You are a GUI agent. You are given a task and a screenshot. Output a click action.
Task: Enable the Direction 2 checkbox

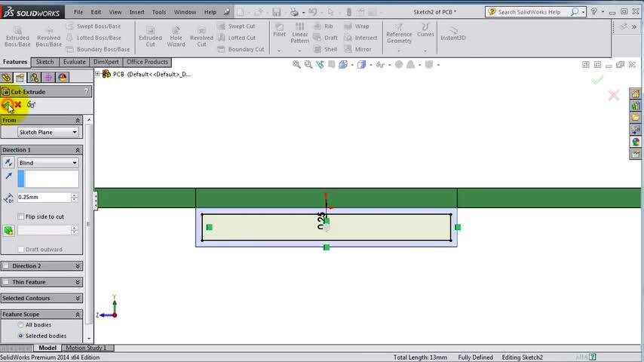pos(6,266)
